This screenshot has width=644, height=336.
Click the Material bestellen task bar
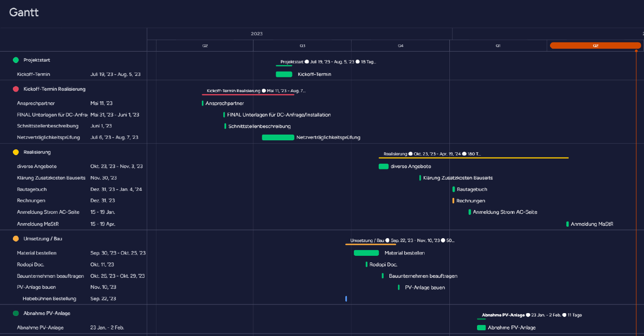coord(366,253)
